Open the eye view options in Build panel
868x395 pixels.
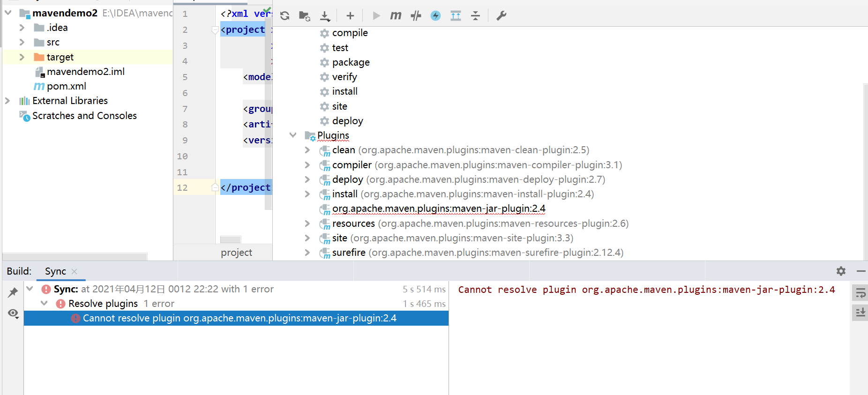point(13,313)
